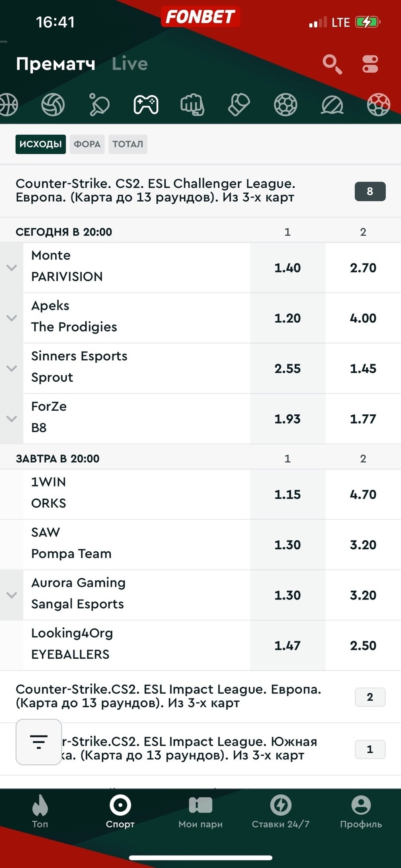Choose the MMA fist icon
Screen dimensions: 401x868
click(192, 105)
